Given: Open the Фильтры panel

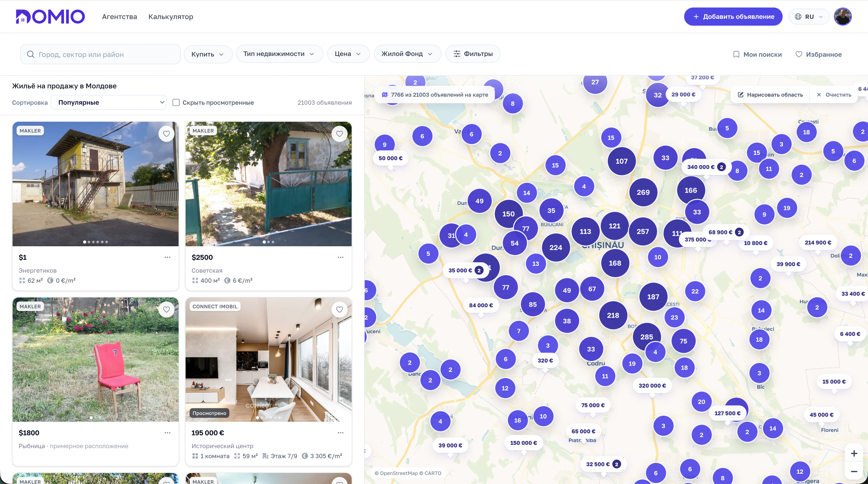Looking at the screenshot, I should [x=473, y=54].
